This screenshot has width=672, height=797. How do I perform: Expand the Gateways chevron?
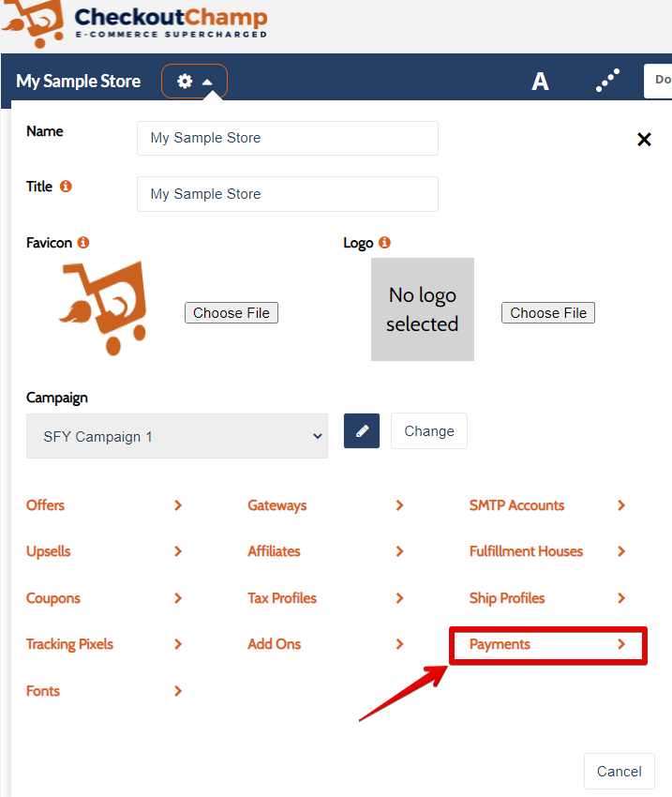(399, 505)
